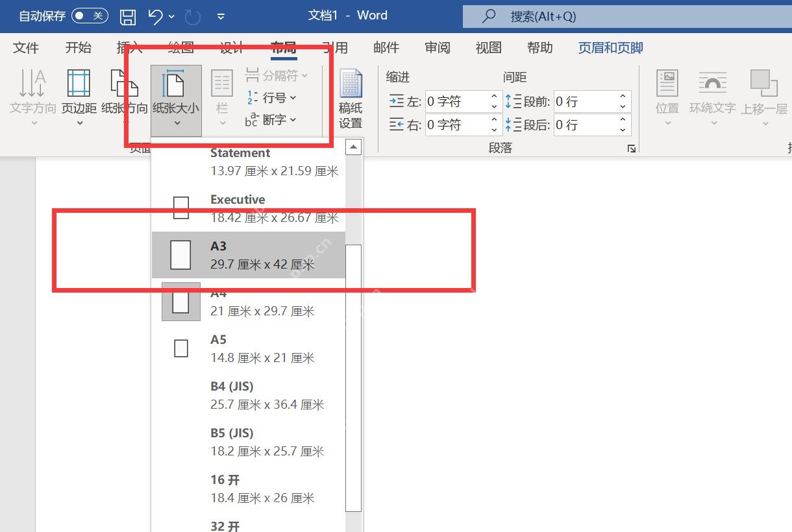This screenshot has height=532, width=792.
Task: Increase 段前 spacing with up stepper
Action: point(623,97)
